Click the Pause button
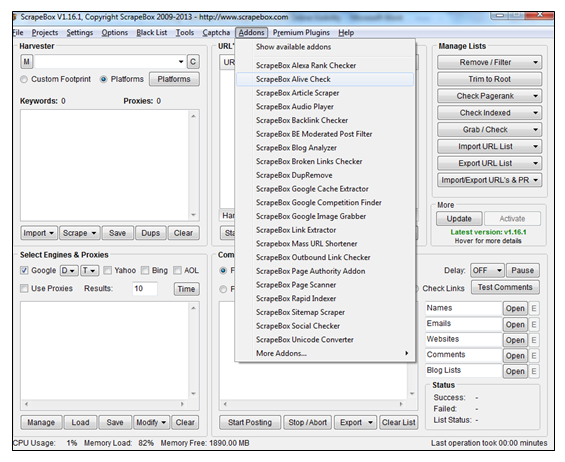This screenshot has width=565, height=462. pos(522,270)
